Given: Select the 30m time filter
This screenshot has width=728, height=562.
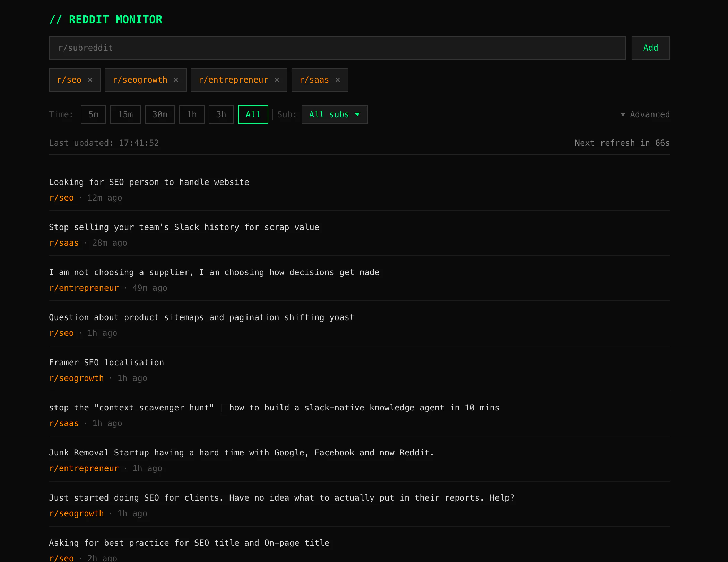Looking at the screenshot, I should [x=160, y=114].
